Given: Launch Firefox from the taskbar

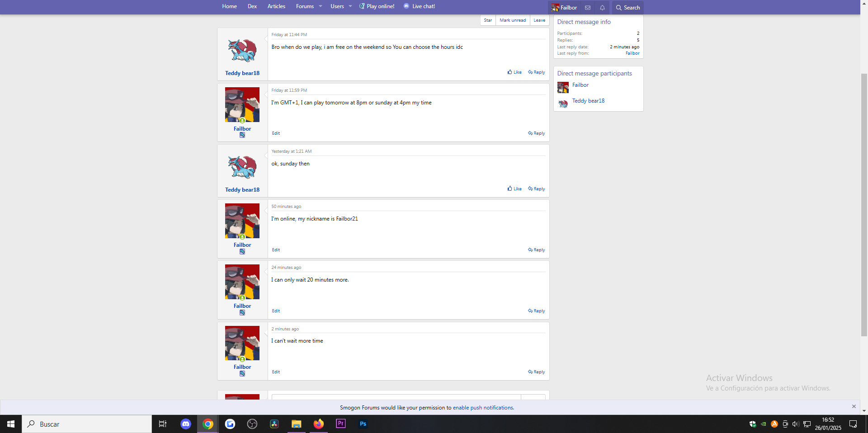Looking at the screenshot, I should tap(319, 424).
